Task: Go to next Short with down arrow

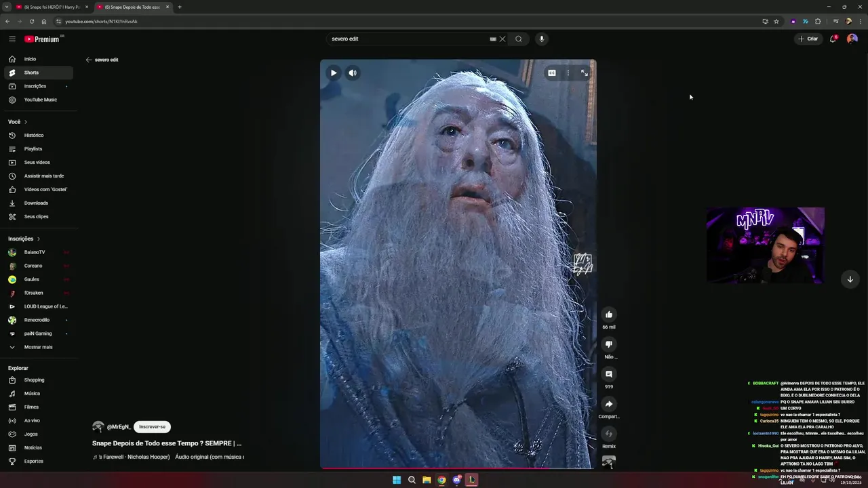Action: [x=850, y=279]
